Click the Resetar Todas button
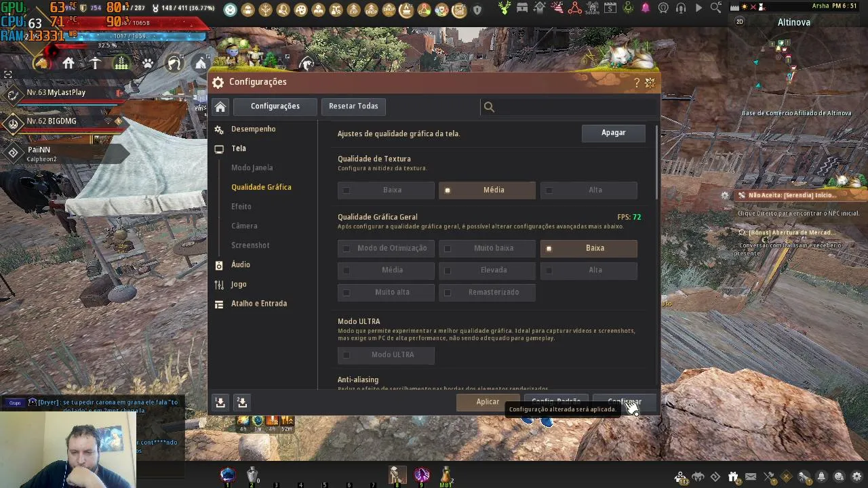868x488 pixels. (353, 106)
